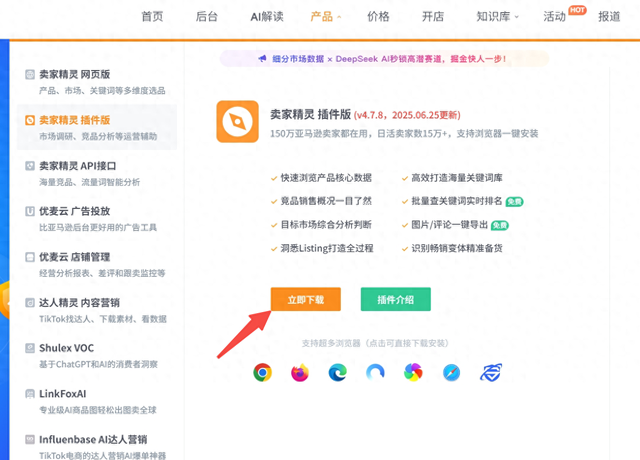Image resolution: width=640 pixels, height=460 pixels.
Task: Select 优麦云 店铺管理 in sidebar
Action: click(97, 264)
